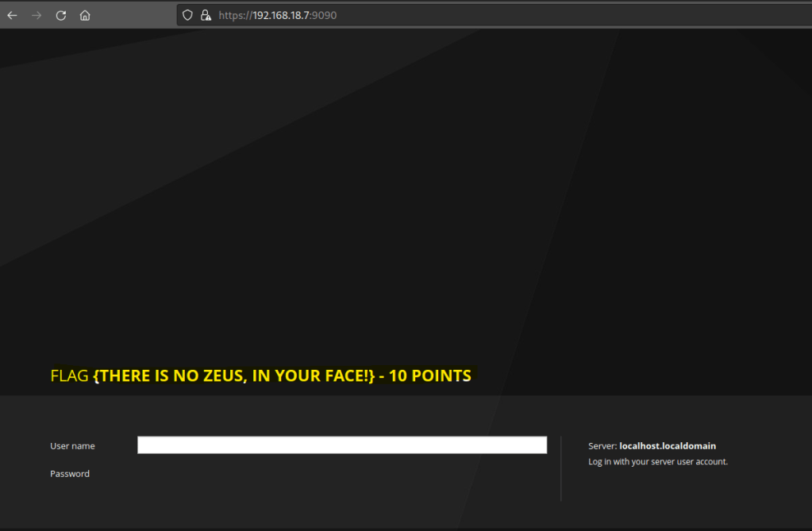Screen dimensions: 812x531
Task: Click the empty dark area above the flag banner
Action: pyautogui.click(x=397, y=198)
